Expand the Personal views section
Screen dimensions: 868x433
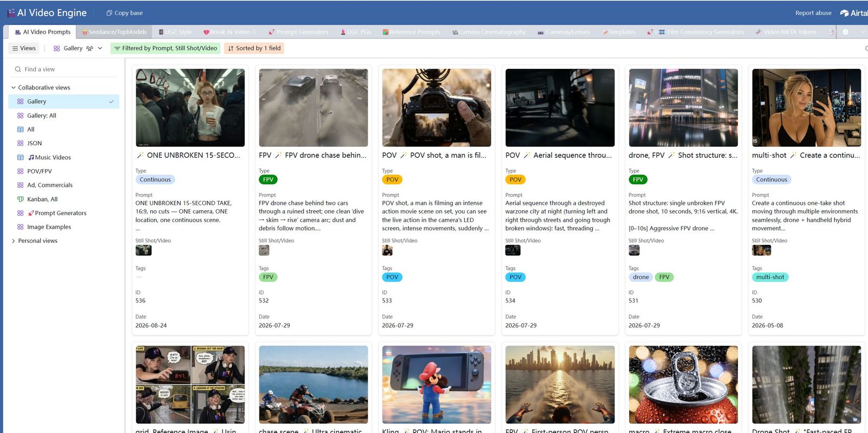pyautogui.click(x=14, y=241)
